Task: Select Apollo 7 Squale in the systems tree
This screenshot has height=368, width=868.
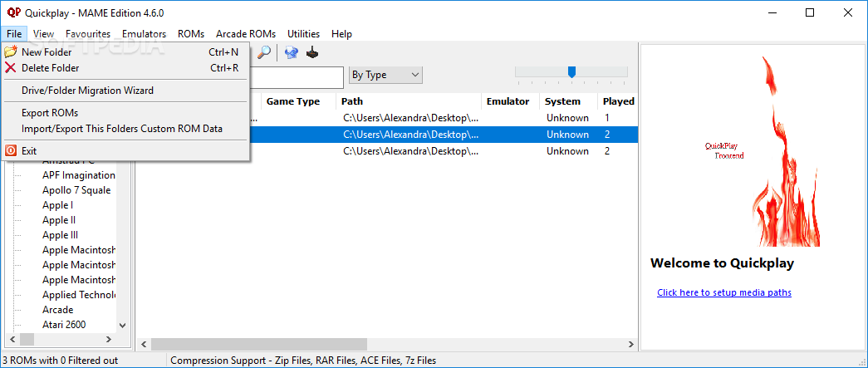Action: point(76,190)
